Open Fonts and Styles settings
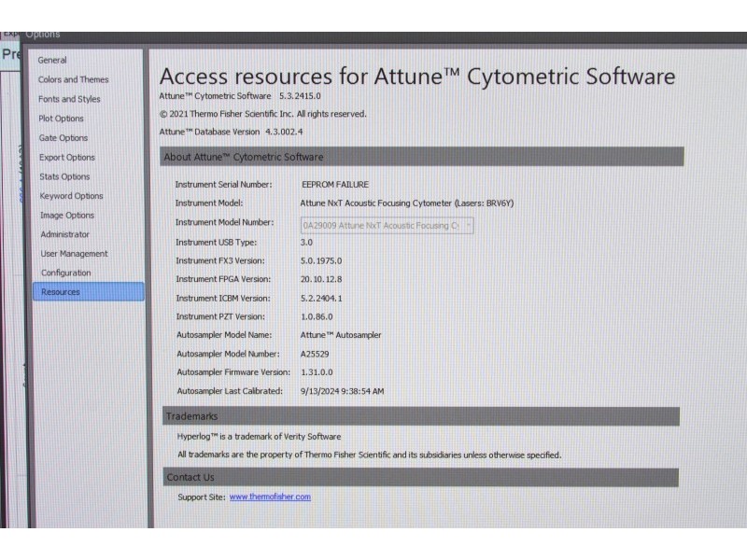The width and height of the screenshot is (747, 560). click(x=69, y=99)
